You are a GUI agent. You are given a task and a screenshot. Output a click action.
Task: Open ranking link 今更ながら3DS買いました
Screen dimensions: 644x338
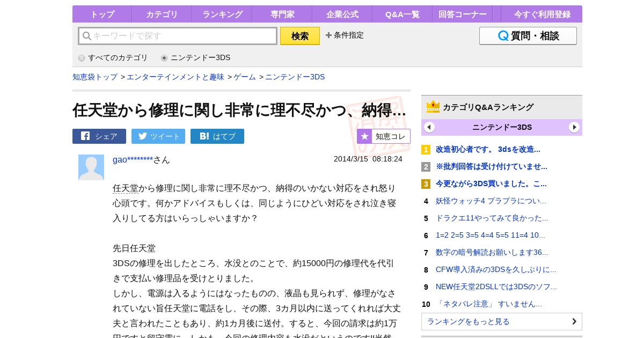(x=491, y=184)
